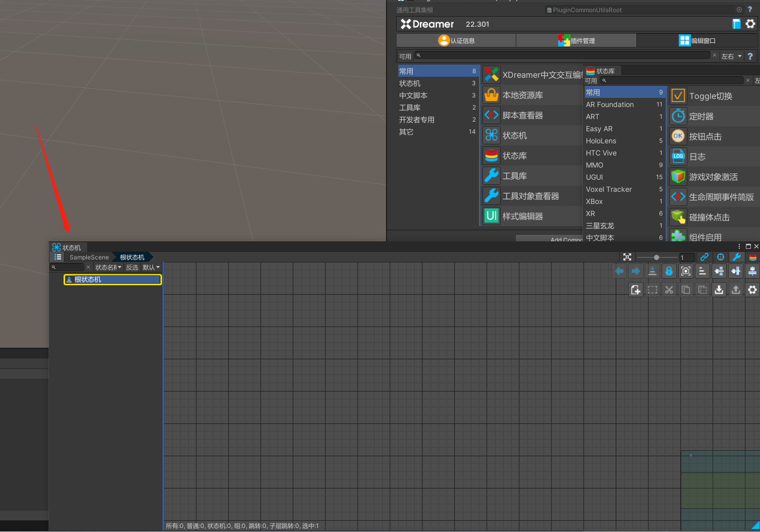Switch to the 插件管理 tab
The height and width of the screenshot is (532, 760).
(576, 40)
